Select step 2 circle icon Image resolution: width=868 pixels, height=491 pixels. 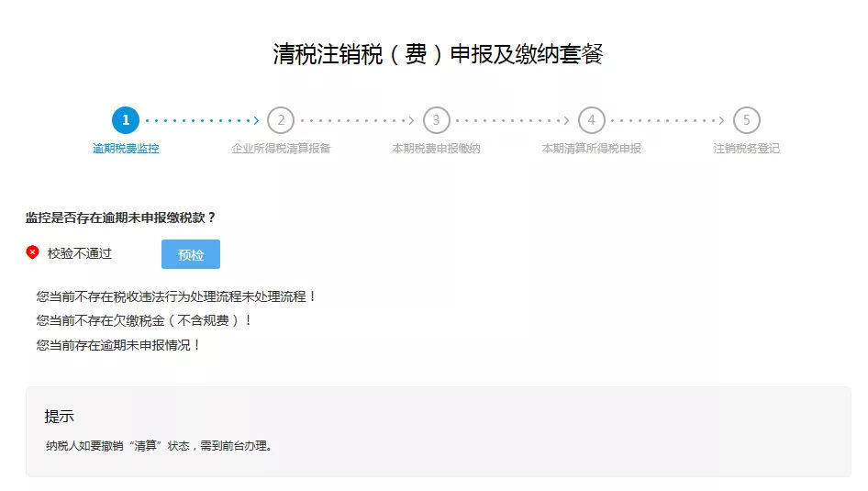pyautogui.click(x=281, y=120)
